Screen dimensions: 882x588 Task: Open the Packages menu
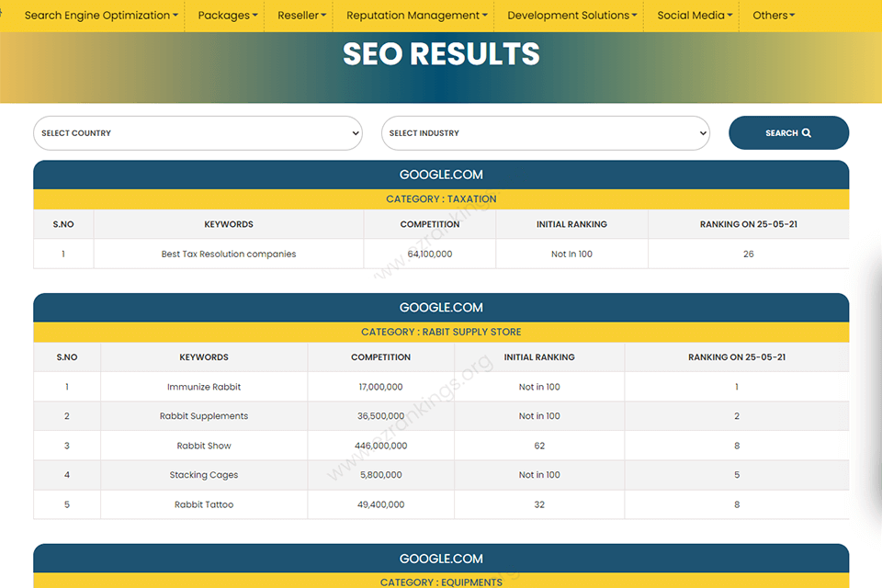coord(227,16)
